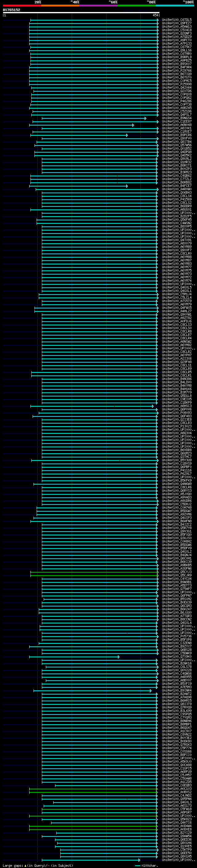Click the shortened alignment bar of UniRef100_B9PCR6
197x868 pixels.
[x=79, y=135]
